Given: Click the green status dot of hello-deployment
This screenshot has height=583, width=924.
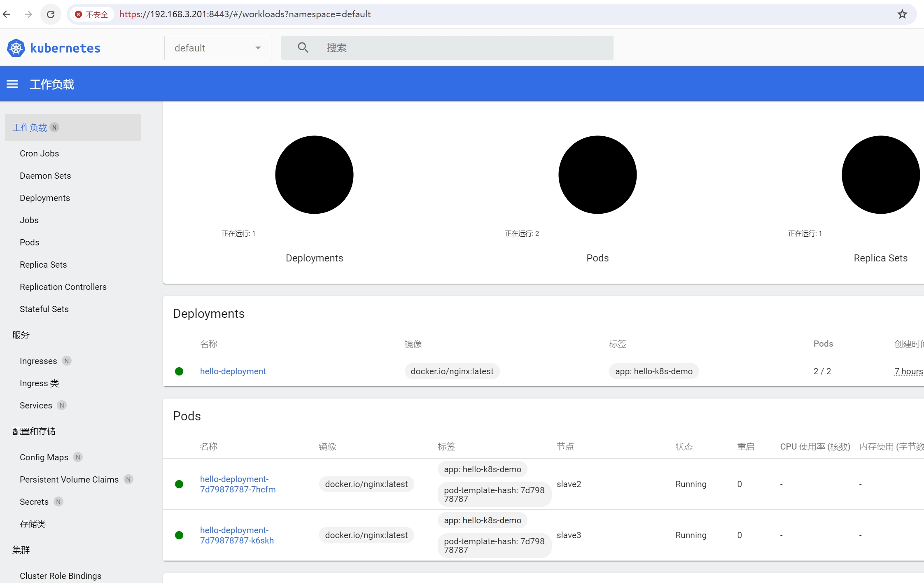Looking at the screenshot, I should click(x=179, y=371).
